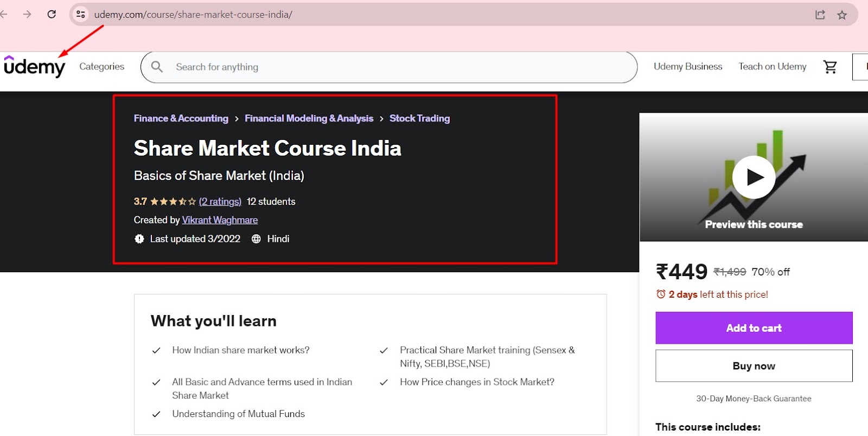Click the Preview this course thumbnail
Screen dimensions: 868x436
click(x=754, y=177)
